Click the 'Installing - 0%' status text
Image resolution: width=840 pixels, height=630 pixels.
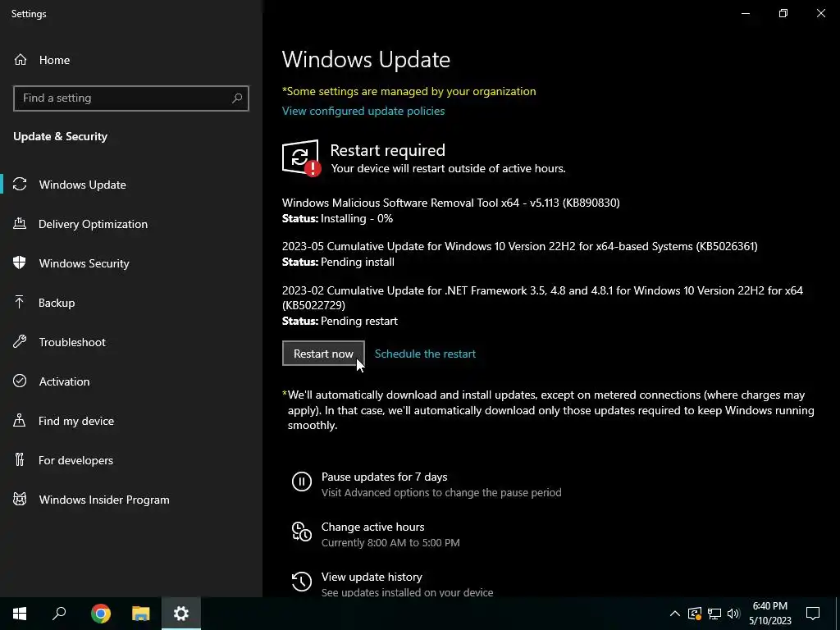[x=357, y=218]
